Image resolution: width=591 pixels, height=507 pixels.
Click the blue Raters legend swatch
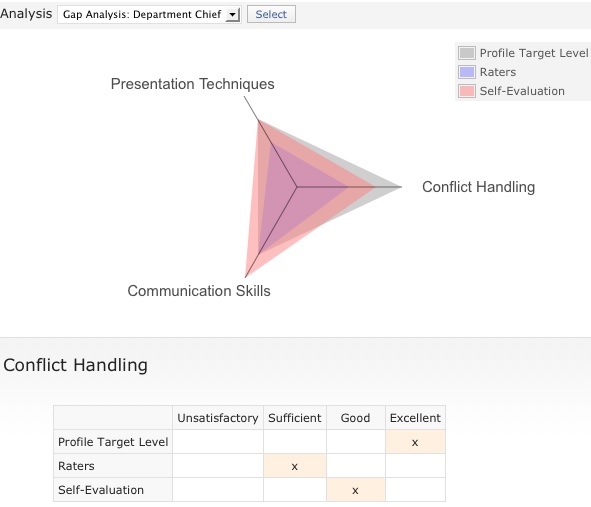point(467,72)
